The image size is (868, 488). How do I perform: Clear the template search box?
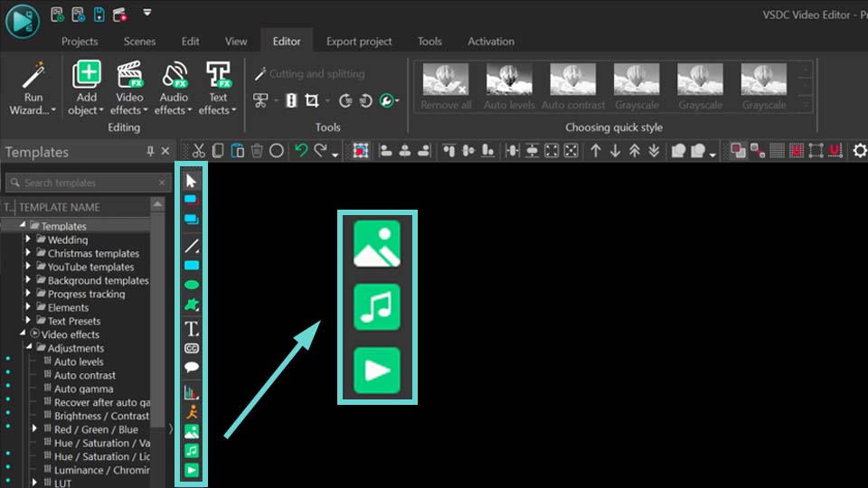click(x=162, y=183)
